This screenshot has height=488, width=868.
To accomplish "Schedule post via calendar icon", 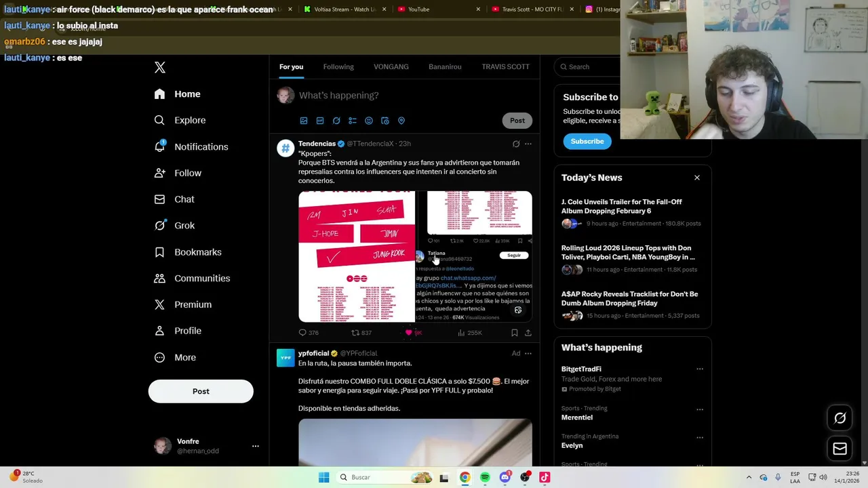I will click(x=385, y=121).
